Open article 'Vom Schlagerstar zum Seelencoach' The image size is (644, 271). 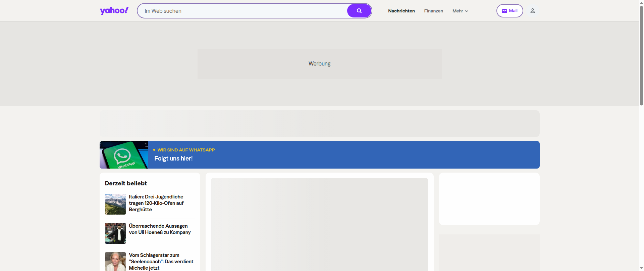click(161, 262)
